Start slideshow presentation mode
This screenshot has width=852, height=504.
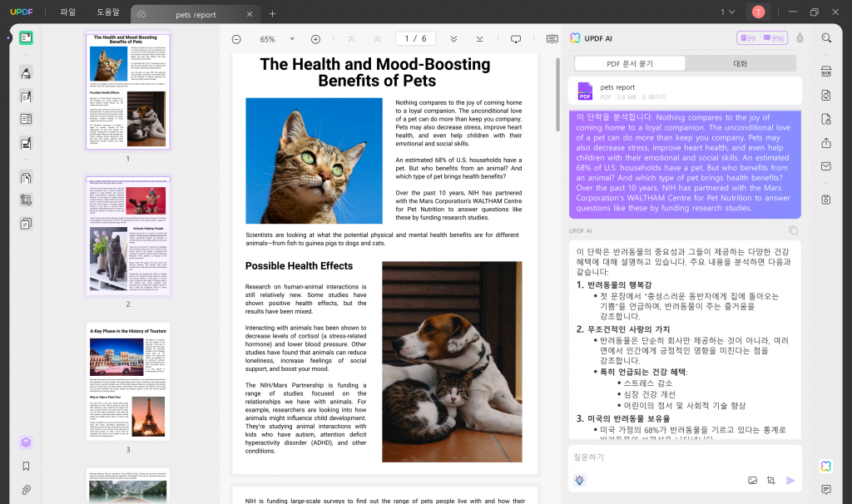pos(516,39)
